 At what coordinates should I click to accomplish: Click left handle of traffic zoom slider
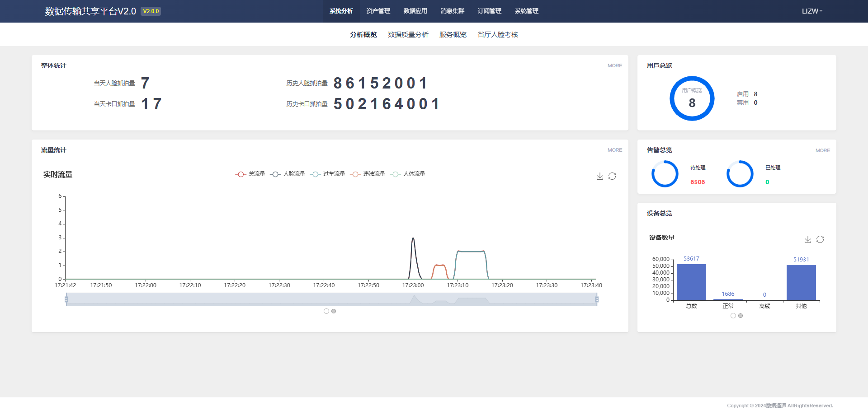pyautogui.click(x=66, y=299)
